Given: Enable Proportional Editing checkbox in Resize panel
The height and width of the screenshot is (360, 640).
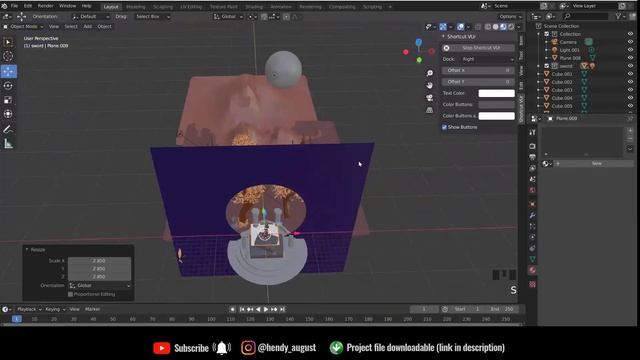Looking at the screenshot, I should pos(70,294).
